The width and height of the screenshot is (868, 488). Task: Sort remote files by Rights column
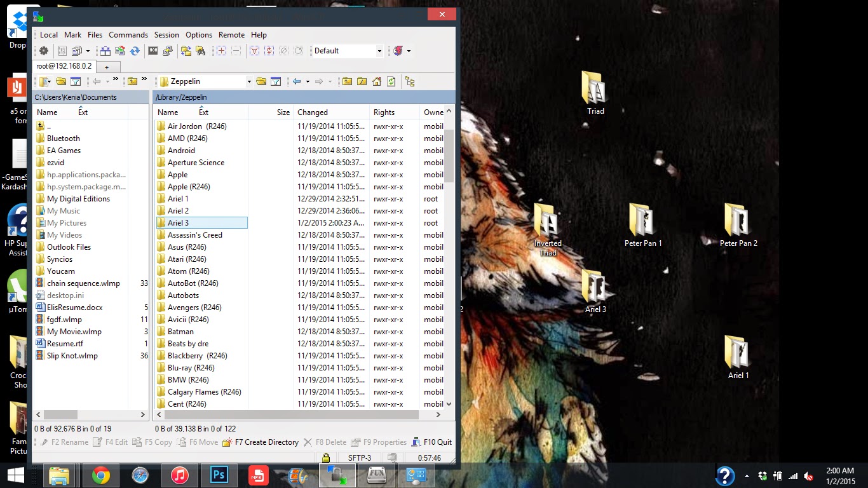395,112
